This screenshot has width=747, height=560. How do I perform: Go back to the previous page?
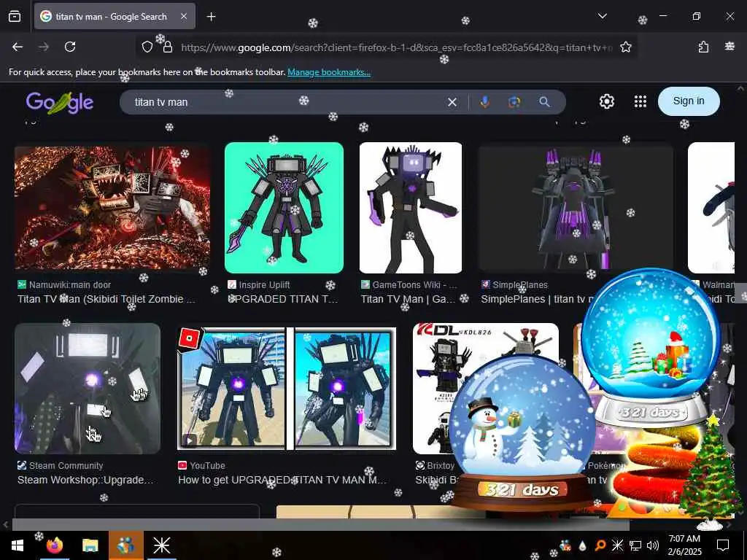coord(18,47)
